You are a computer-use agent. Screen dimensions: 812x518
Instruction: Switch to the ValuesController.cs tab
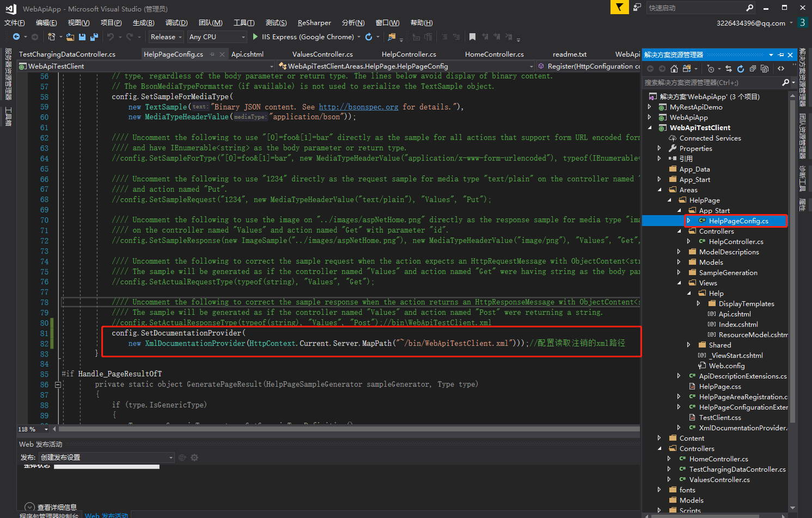[x=322, y=54]
